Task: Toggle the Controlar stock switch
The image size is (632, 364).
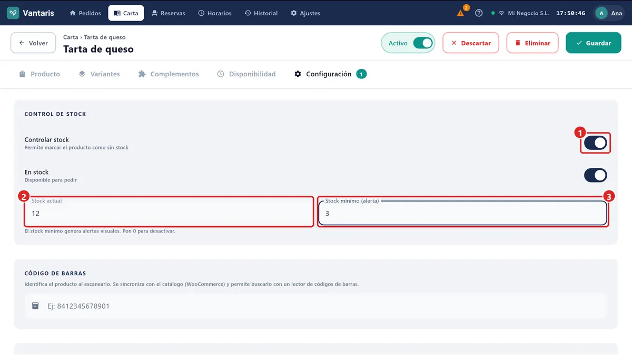Action: tap(596, 143)
